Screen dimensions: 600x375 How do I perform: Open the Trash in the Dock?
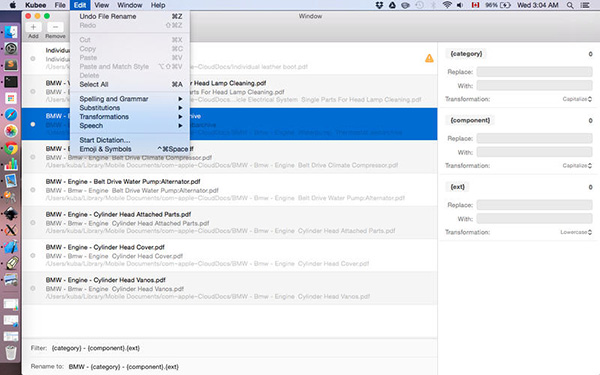pyautogui.click(x=11, y=352)
